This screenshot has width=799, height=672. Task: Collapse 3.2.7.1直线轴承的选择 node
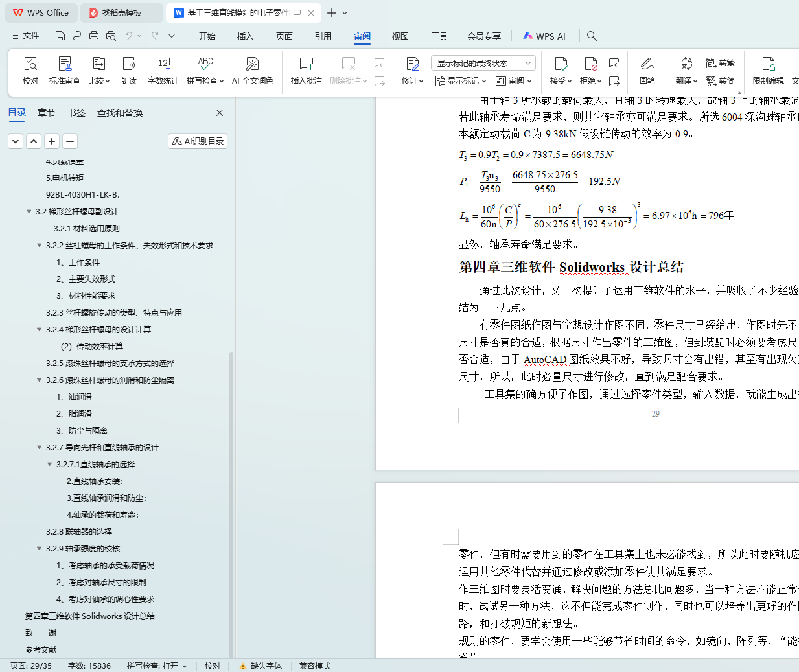[49, 464]
